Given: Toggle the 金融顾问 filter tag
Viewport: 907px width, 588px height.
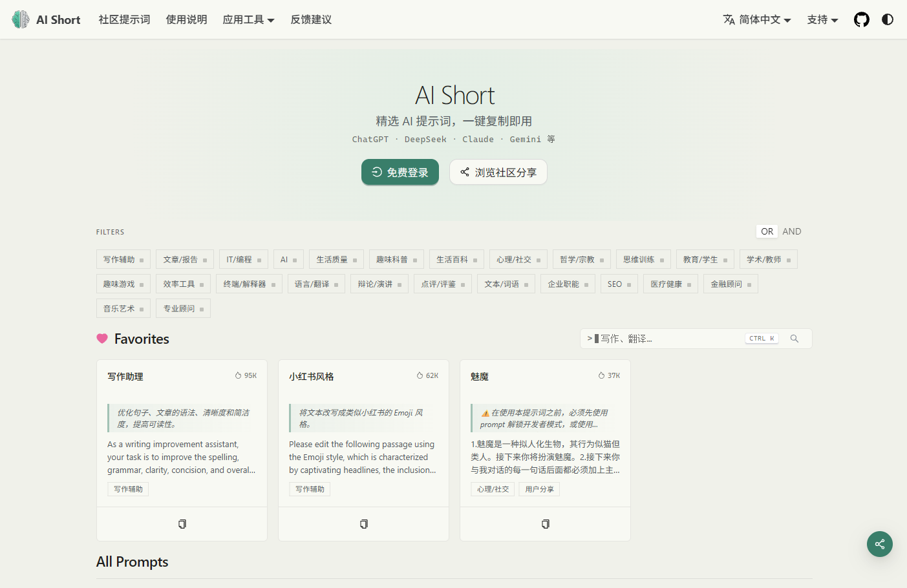Looking at the screenshot, I should pyautogui.click(x=731, y=284).
